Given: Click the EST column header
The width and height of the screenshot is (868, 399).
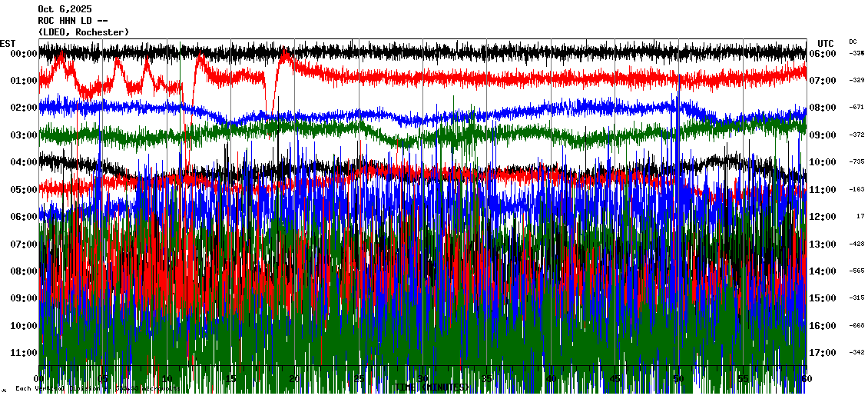Looking at the screenshot, I should 8,43.
